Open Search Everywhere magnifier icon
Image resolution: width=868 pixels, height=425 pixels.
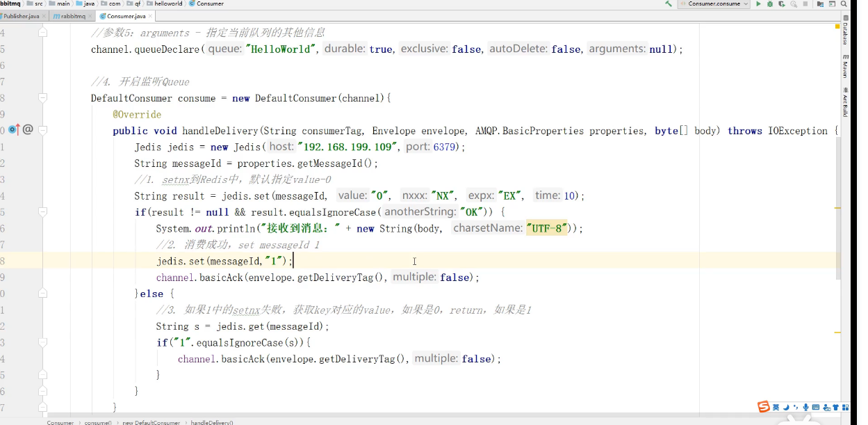(x=844, y=4)
